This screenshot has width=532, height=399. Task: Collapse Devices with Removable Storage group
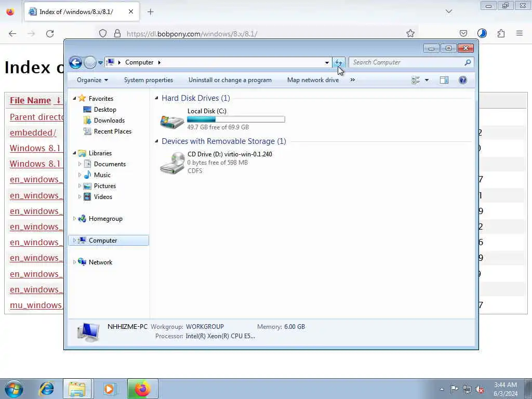click(156, 141)
